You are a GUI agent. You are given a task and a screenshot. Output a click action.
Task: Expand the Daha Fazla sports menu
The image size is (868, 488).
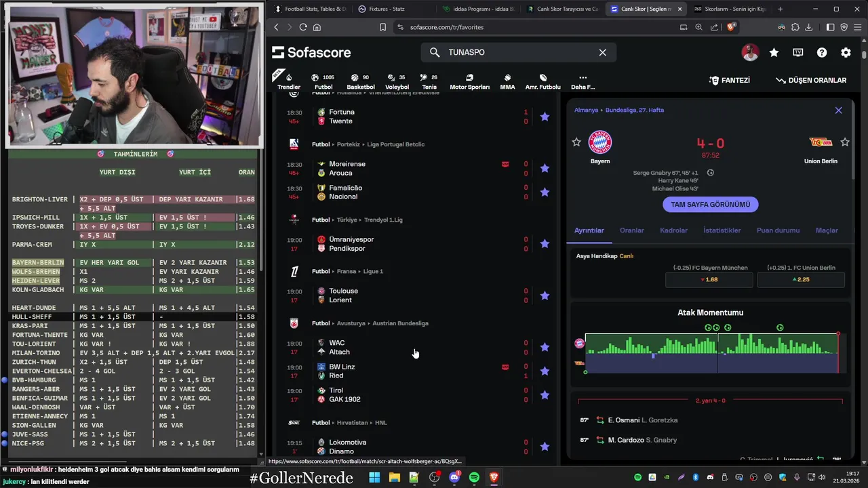point(583,81)
